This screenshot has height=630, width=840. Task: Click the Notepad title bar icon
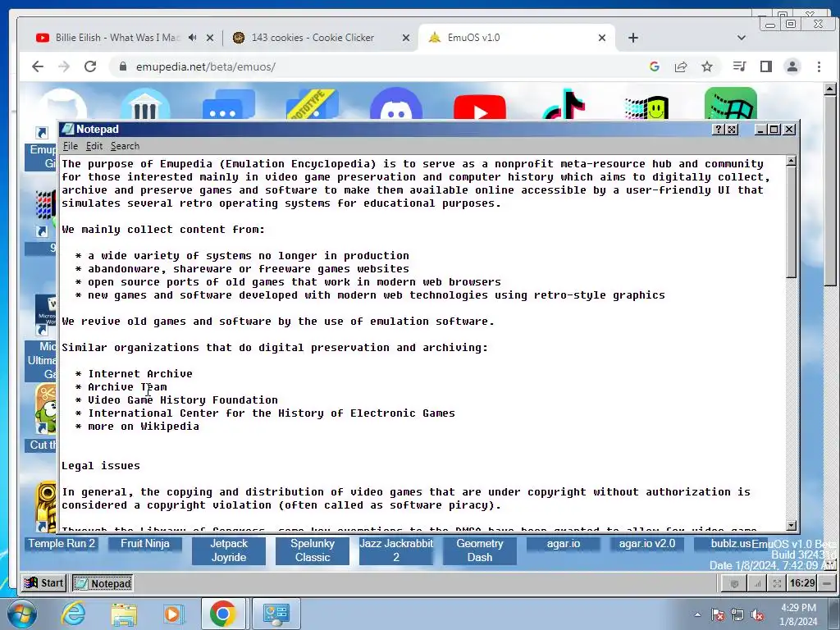click(67, 129)
